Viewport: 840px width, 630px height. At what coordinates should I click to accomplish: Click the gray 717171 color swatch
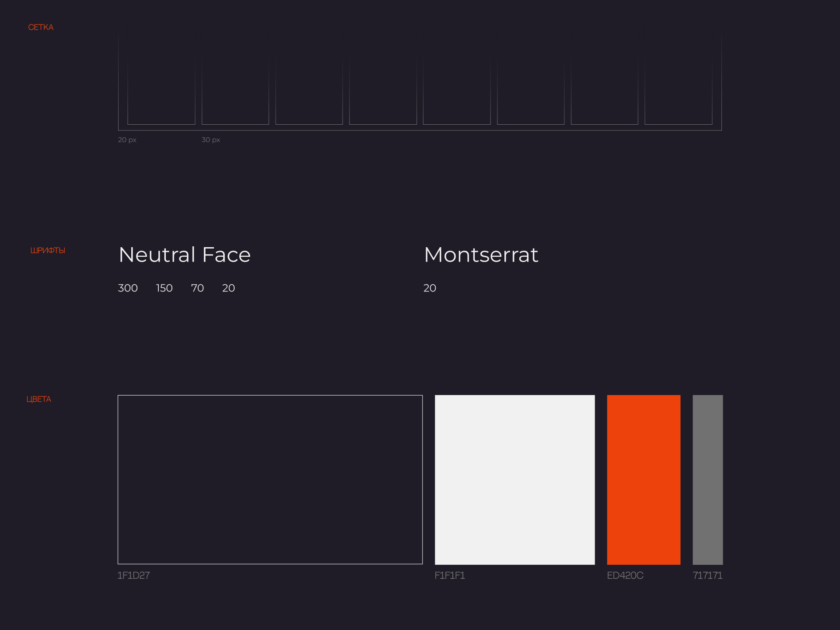(707, 479)
